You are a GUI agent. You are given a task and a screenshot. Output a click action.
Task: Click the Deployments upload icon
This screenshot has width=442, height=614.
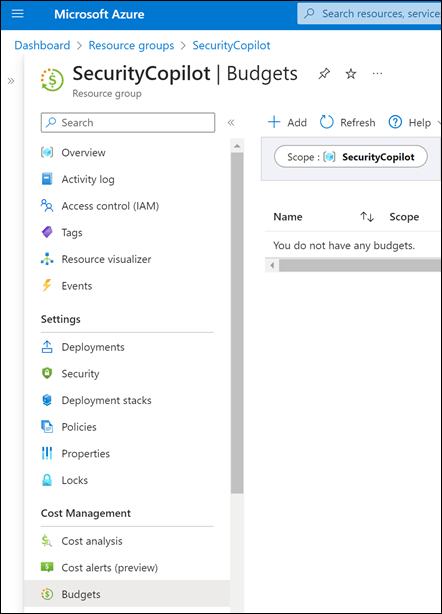(47, 347)
